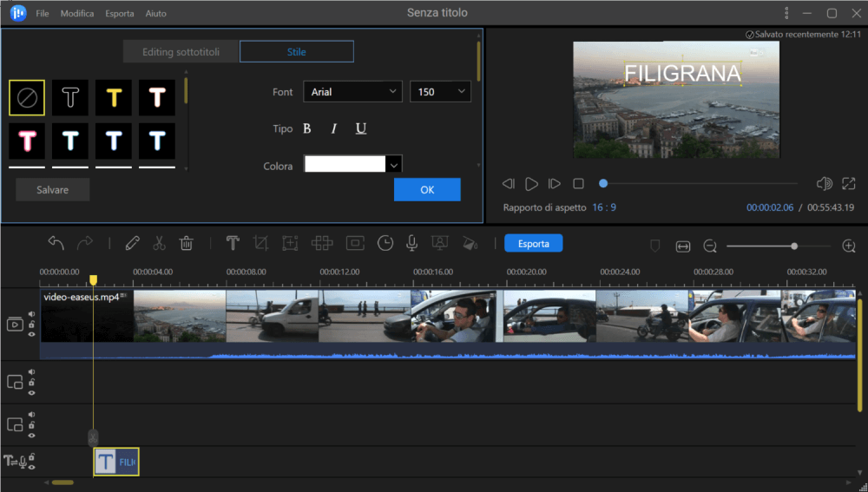Select the zoom and focus frame tool
The width and height of the screenshot is (868, 492).
[290, 243]
